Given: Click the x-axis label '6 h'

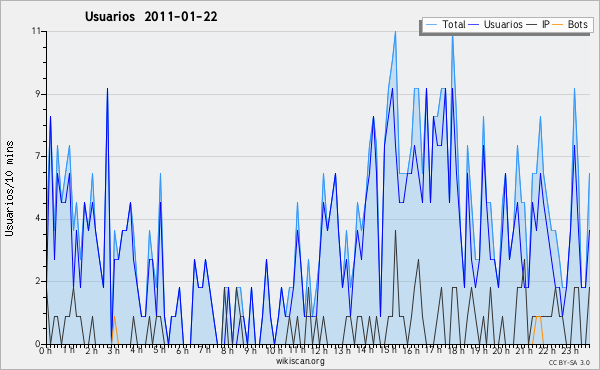Looking at the screenshot, I should click(182, 351).
